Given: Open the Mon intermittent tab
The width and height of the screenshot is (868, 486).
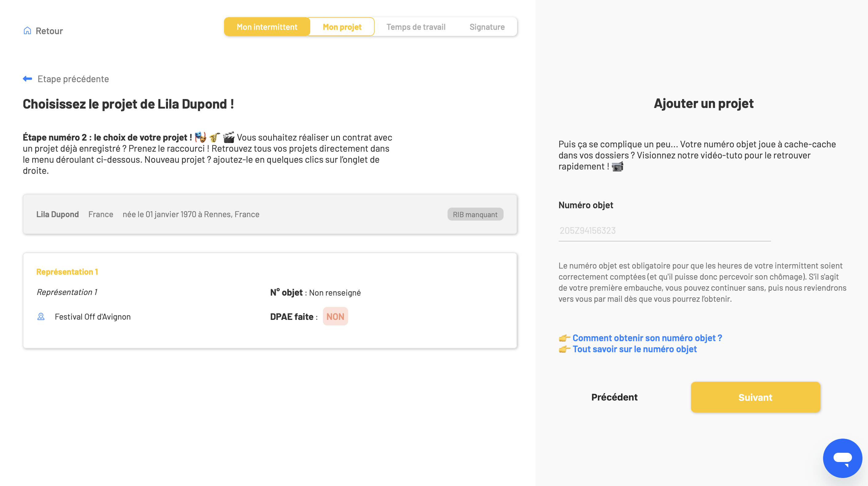Looking at the screenshot, I should click(267, 27).
